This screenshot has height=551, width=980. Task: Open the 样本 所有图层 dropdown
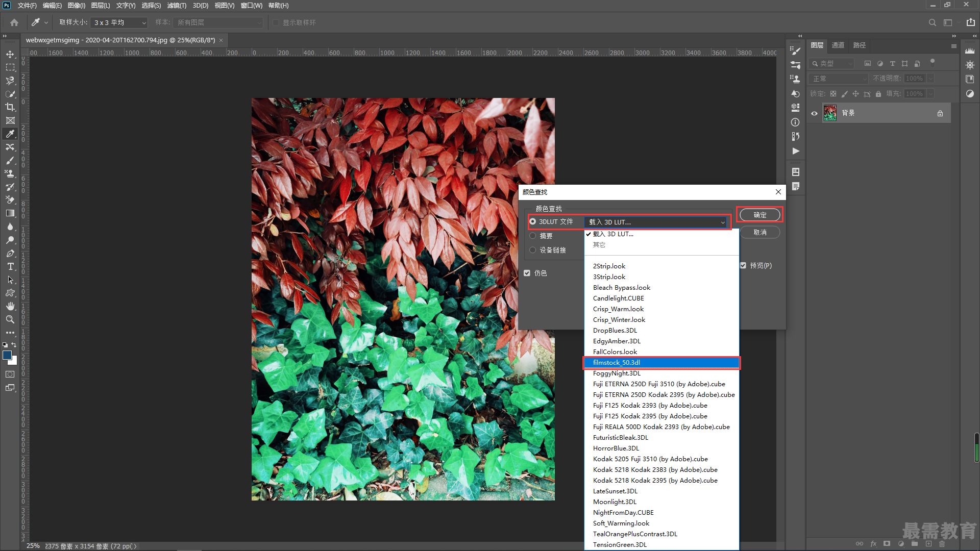(x=218, y=22)
